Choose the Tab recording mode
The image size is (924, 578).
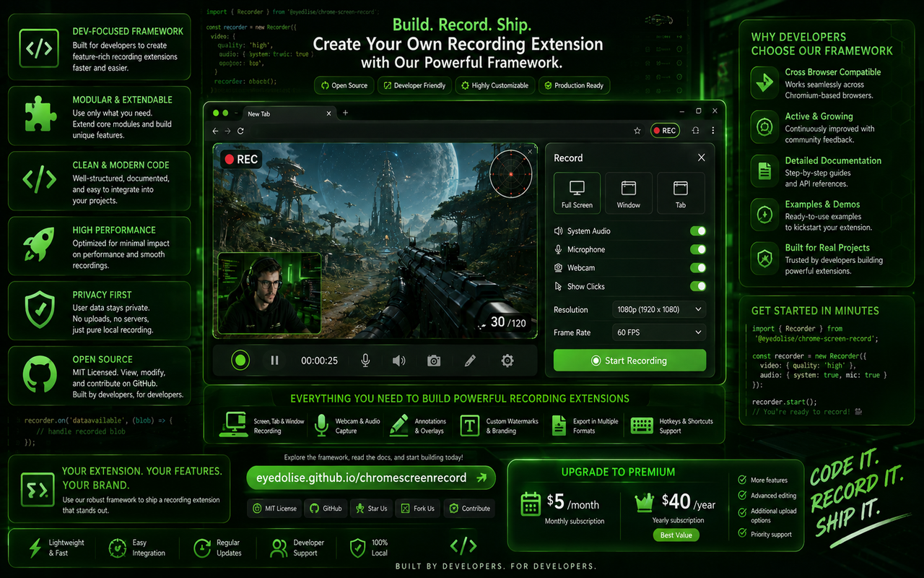[681, 193]
